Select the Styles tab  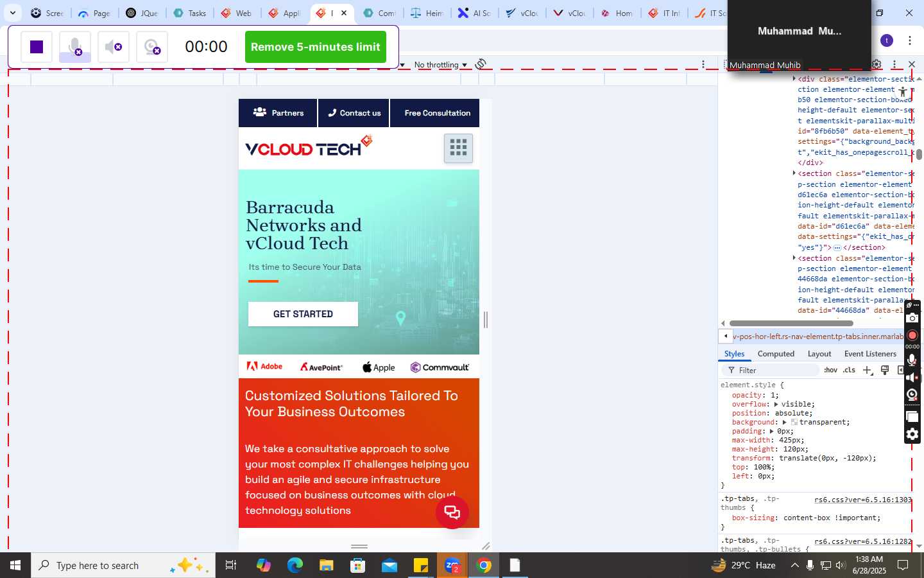(734, 354)
